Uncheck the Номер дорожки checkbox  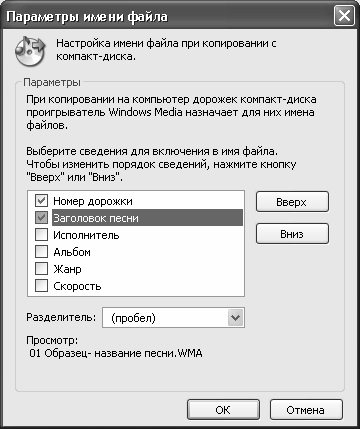(x=41, y=201)
